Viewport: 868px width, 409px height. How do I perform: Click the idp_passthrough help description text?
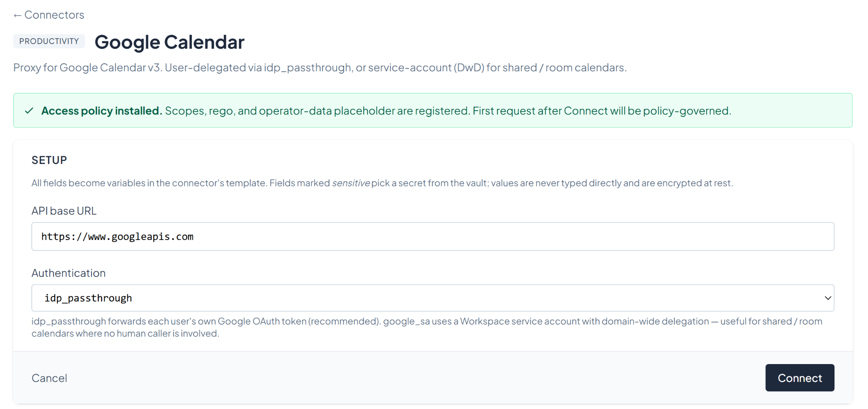(x=427, y=327)
